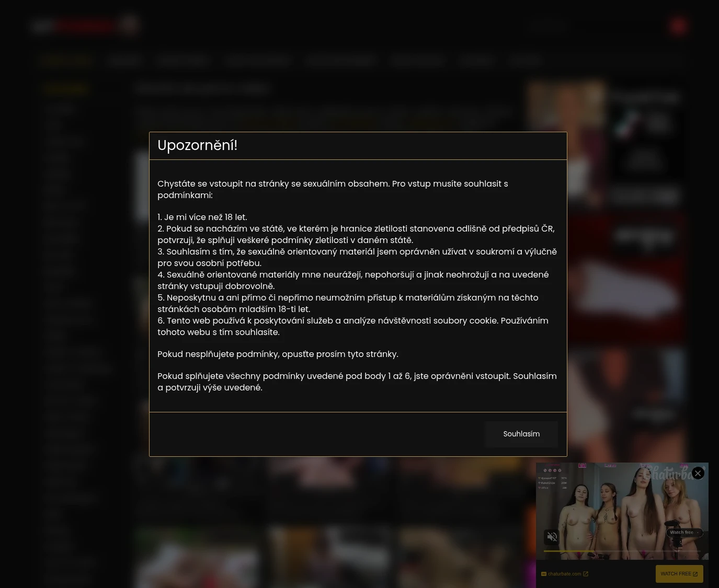Viewport: 719px width, 588px height.
Task: Click the Souhlasím button to agree
Action: click(x=521, y=434)
